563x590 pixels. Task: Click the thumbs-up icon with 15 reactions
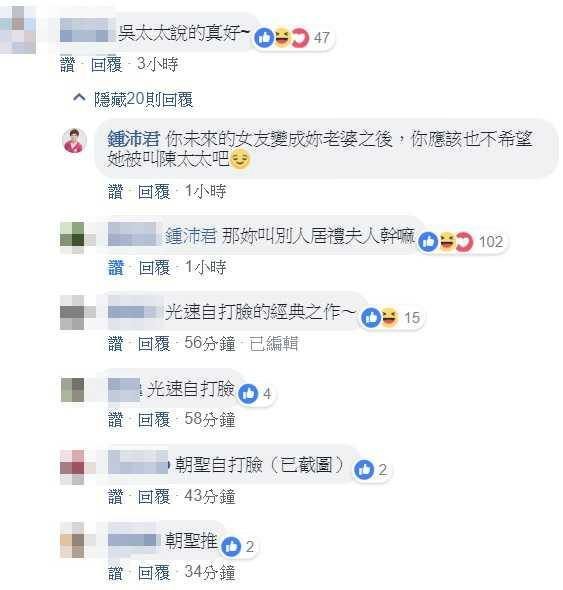[371, 318]
